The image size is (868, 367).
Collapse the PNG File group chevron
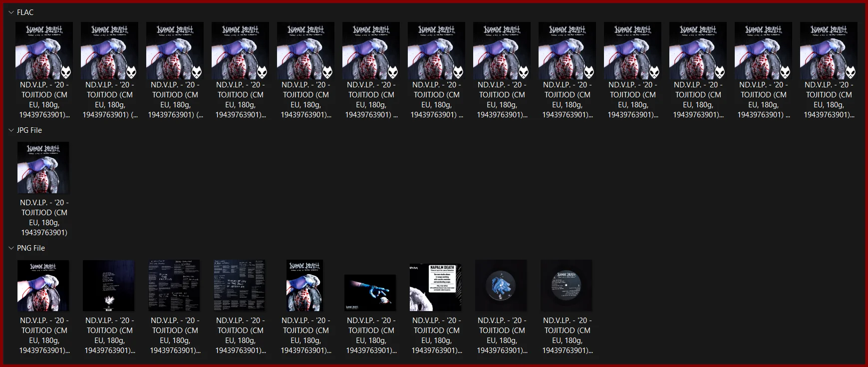tap(11, 248)
